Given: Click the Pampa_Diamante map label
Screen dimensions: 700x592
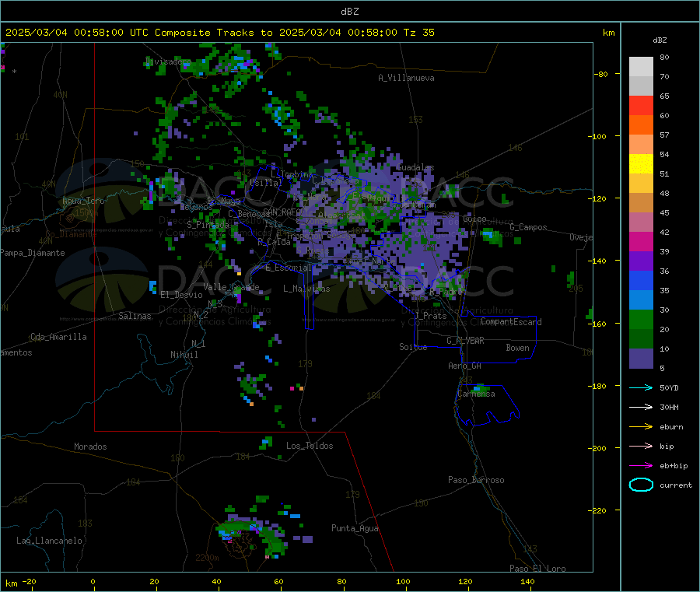Looking at the screenshot, I should [33, 253].
